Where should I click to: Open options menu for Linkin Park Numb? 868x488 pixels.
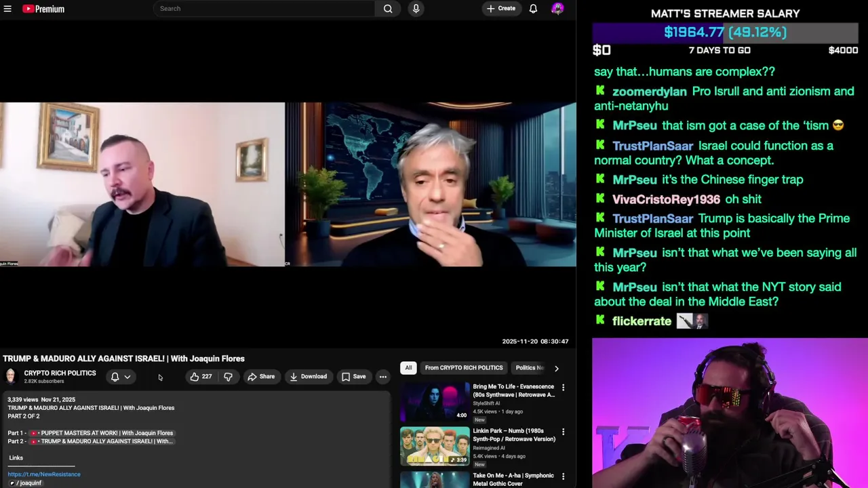[563, 432]
